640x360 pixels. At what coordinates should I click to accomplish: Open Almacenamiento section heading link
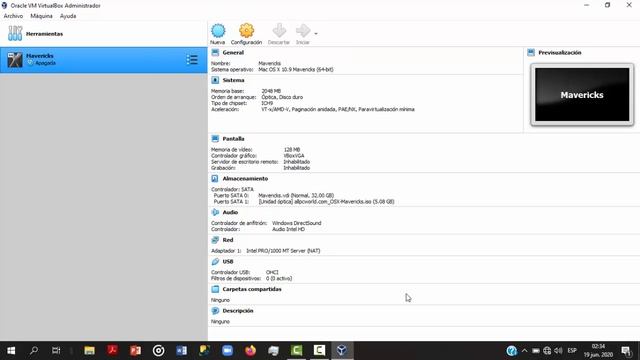[245, 179]
